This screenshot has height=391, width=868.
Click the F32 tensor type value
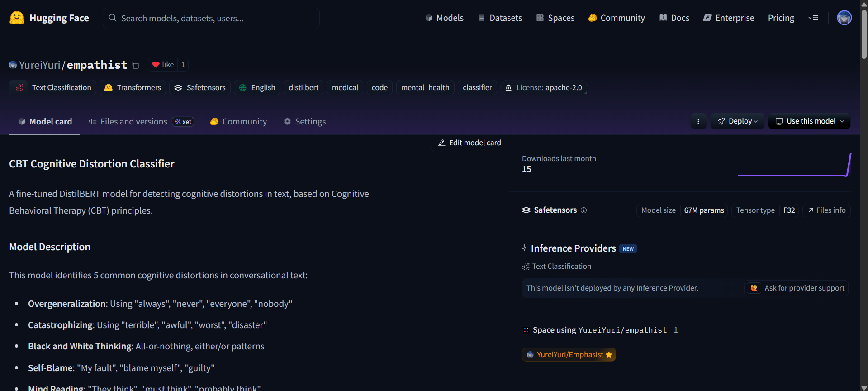pyautogui.click(x=789, y=210)
